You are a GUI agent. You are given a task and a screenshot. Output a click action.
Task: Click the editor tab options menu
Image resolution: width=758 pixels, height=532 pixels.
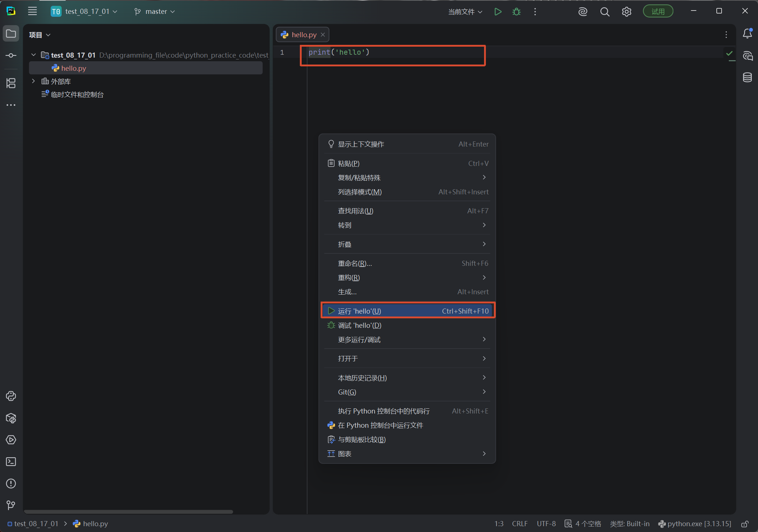(x=726, y=35)
